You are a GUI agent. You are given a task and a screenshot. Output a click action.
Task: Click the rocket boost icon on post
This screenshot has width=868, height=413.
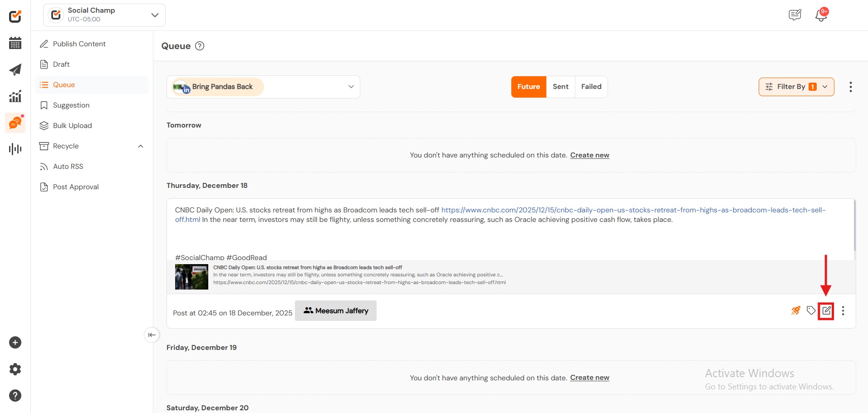(796, 311)
